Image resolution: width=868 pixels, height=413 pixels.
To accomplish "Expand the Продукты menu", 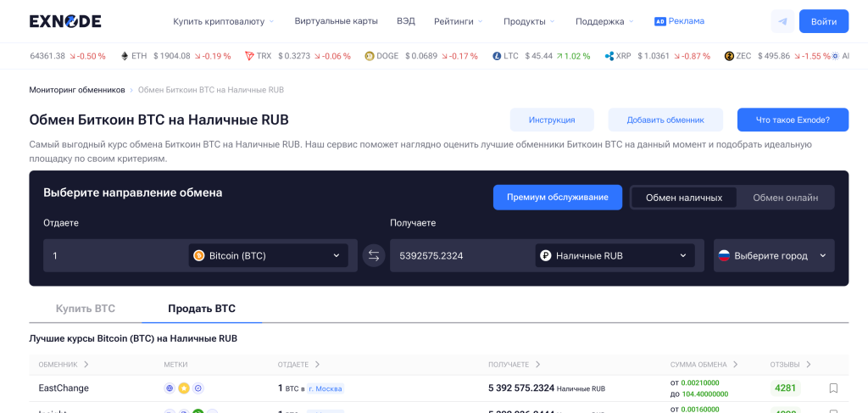I will point(529,21).
